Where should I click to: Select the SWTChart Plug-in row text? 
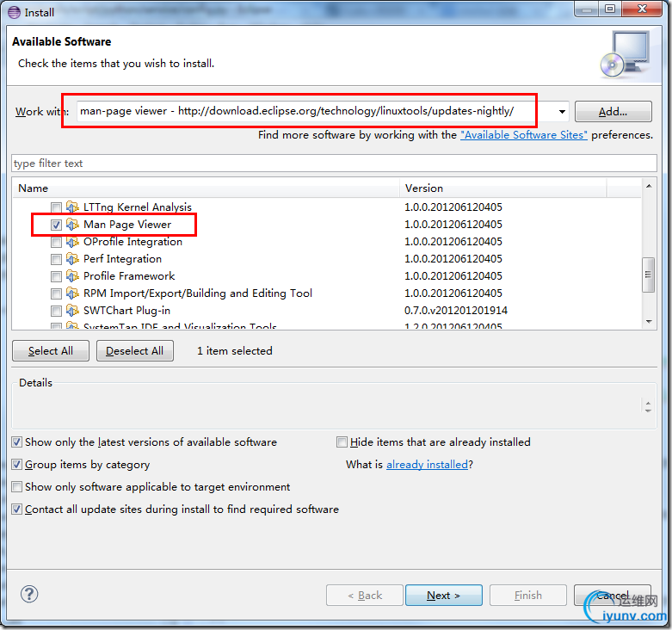pyautogui.click(x=126, y=311)
